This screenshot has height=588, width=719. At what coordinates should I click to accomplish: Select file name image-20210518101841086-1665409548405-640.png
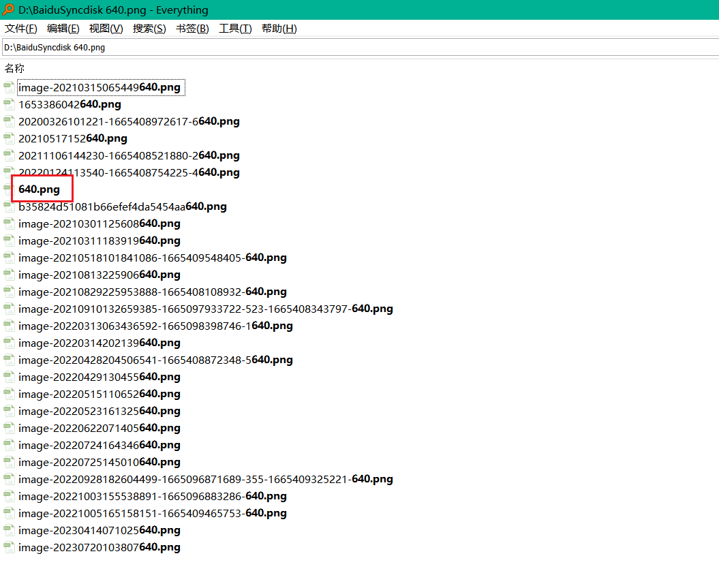(x=153, y=258)
